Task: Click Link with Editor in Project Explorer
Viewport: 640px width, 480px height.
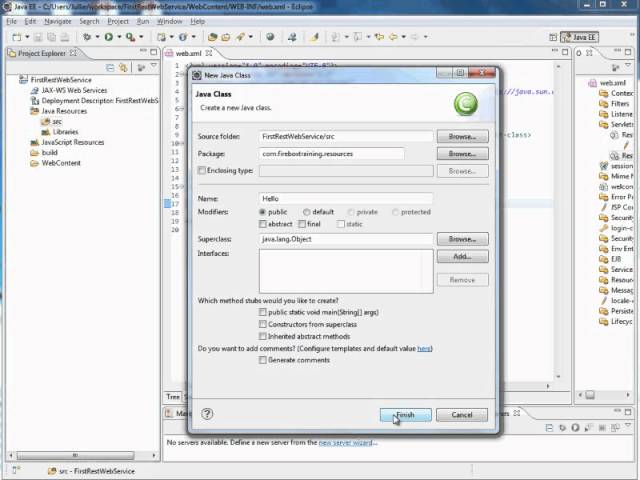Action: [123, 68]
